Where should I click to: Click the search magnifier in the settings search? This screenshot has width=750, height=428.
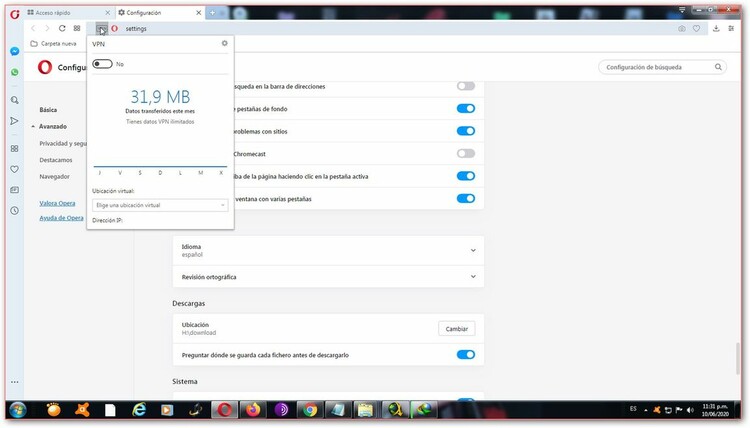pyautogui.click(x=718, y=67)
